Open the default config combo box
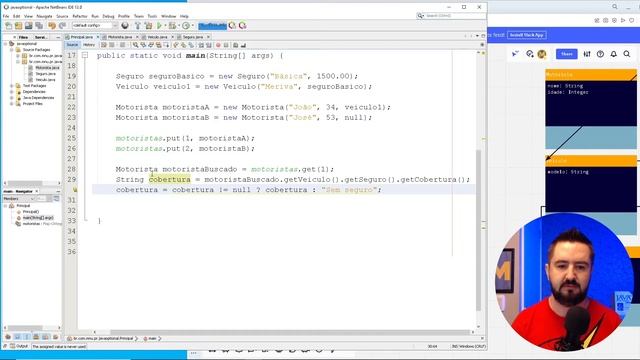The image size is (640, 360). (x=95, y=25)
